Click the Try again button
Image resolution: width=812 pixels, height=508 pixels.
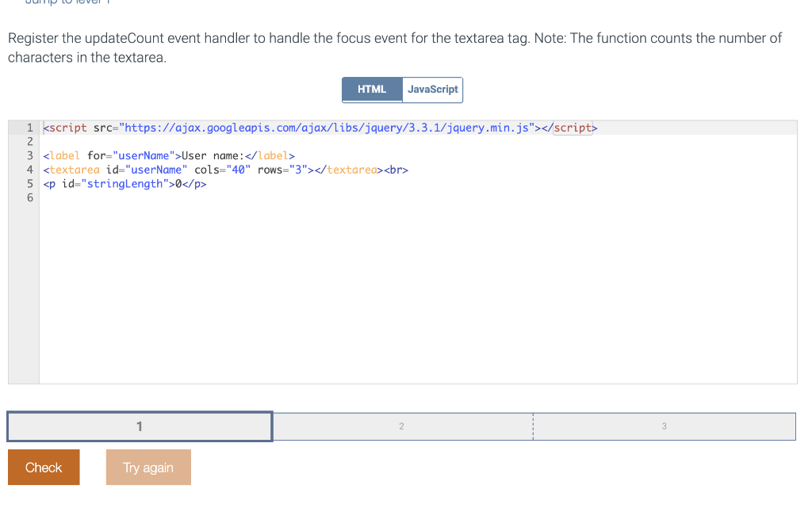click(x=147, y=467)
